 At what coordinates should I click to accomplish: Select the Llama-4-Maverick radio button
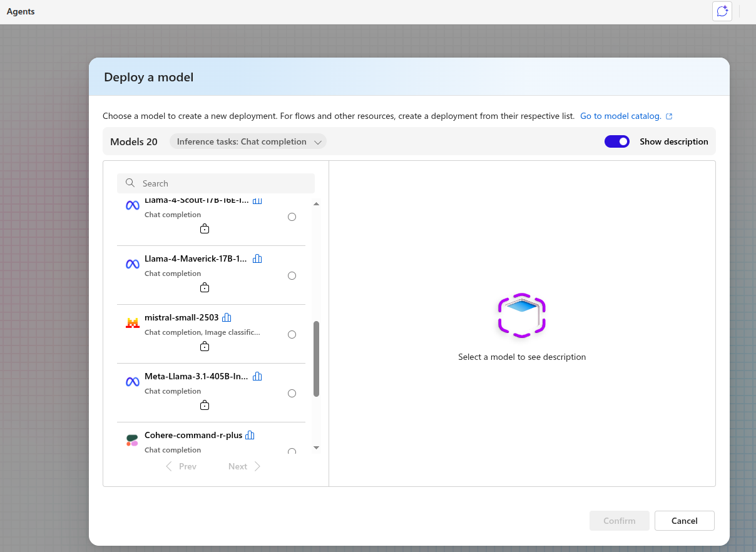point(292,276)
